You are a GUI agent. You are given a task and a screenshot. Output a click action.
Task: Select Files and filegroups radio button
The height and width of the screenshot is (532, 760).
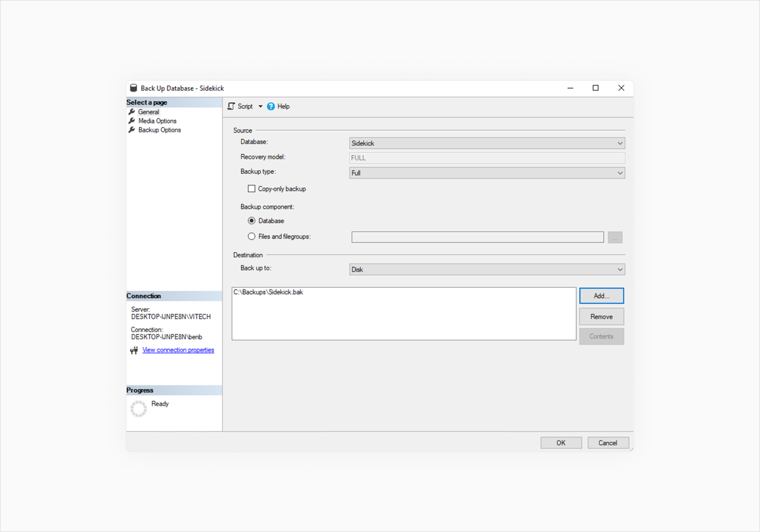[x=252, y=236]
